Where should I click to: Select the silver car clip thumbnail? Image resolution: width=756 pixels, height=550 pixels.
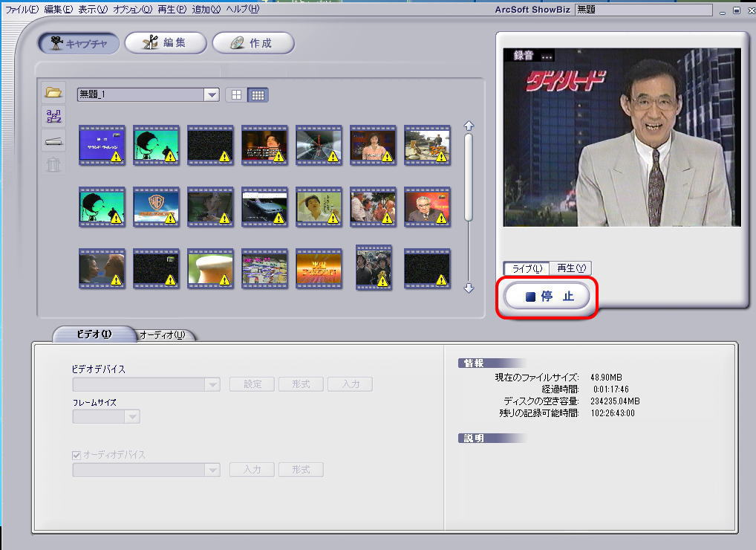264,207
